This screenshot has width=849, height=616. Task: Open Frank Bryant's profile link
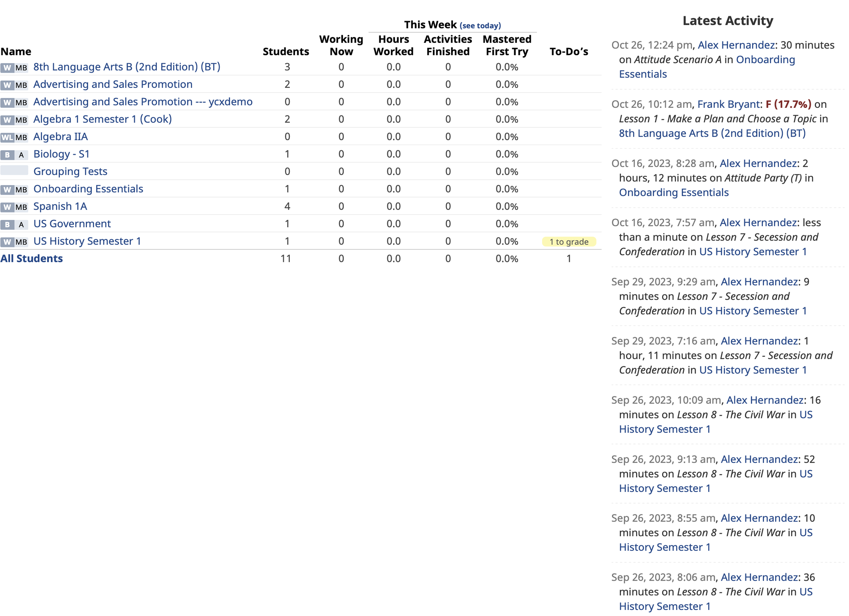[729, 105]
